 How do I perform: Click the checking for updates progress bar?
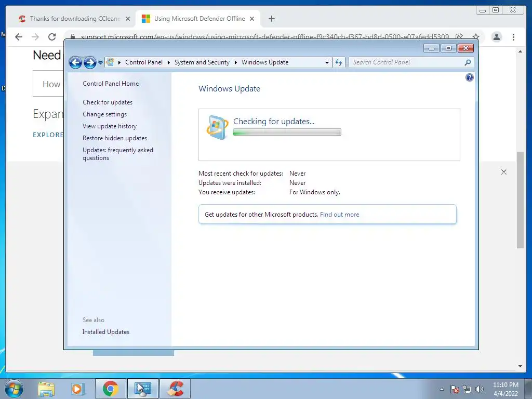287,132
